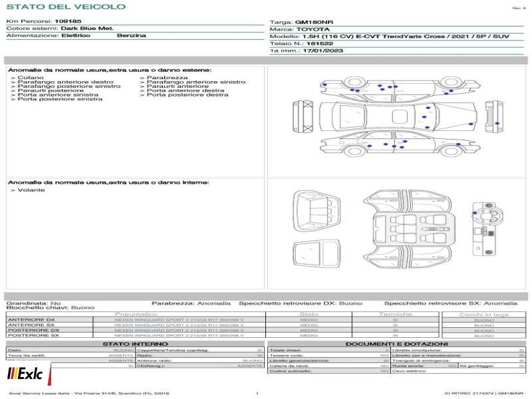The height and width of the screenshot is (399, 532).
Task: Select the plate number 'GM180NR' next to Targa
Action: point(314,22)
